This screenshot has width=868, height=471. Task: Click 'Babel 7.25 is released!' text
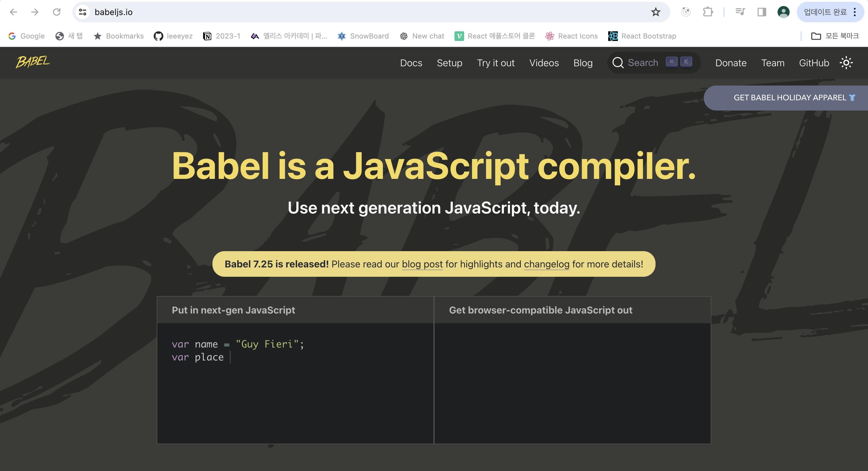tap(276, 264)
